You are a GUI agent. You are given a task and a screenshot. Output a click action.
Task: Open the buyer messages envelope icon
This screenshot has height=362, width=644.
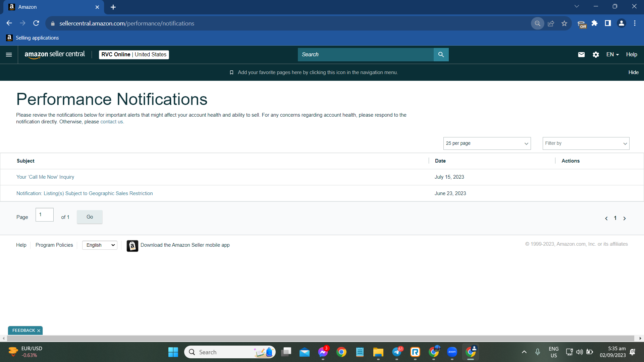click(581, 55)
